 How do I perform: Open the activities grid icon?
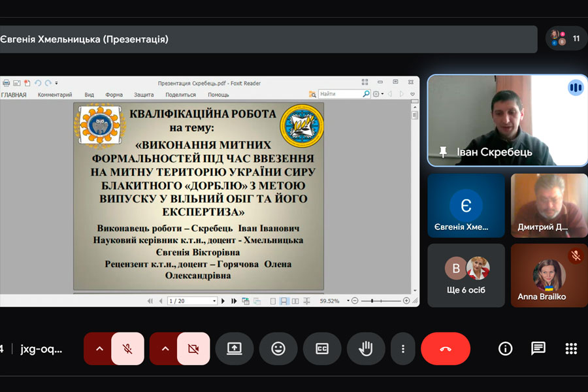click(571, 349)
